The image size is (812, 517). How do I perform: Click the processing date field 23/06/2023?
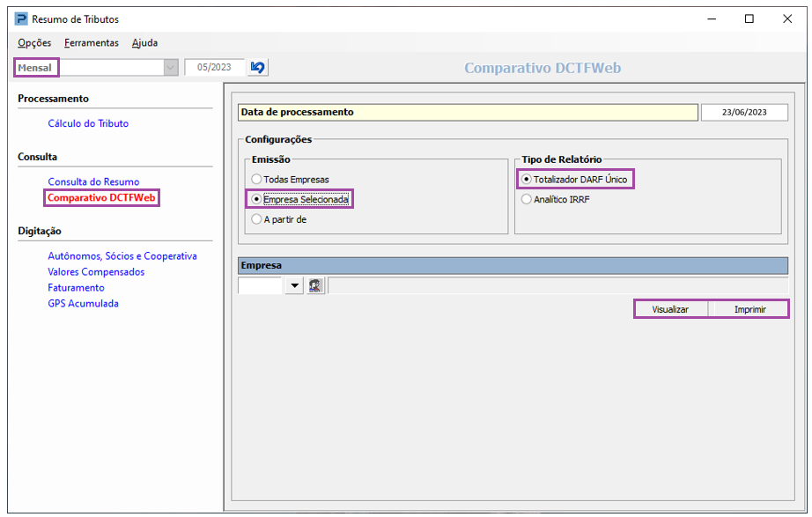pyautogui.click(x=744, y=113)
